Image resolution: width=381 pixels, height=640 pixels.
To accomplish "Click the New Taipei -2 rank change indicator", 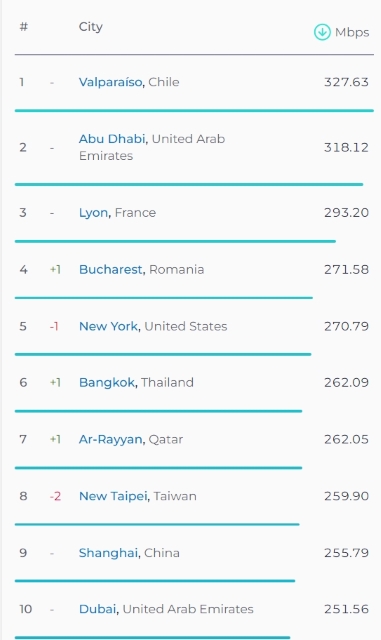I will pos(55,496).
